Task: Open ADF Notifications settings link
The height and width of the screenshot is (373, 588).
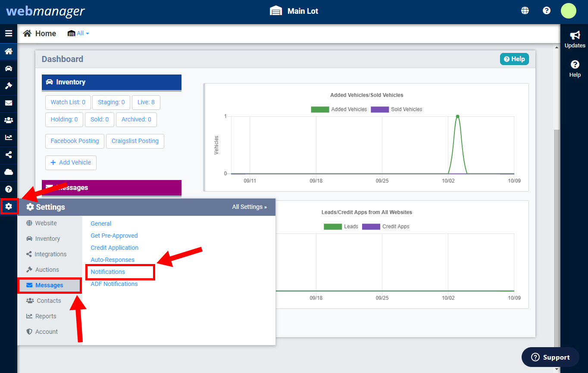Action: coord(114,284)
